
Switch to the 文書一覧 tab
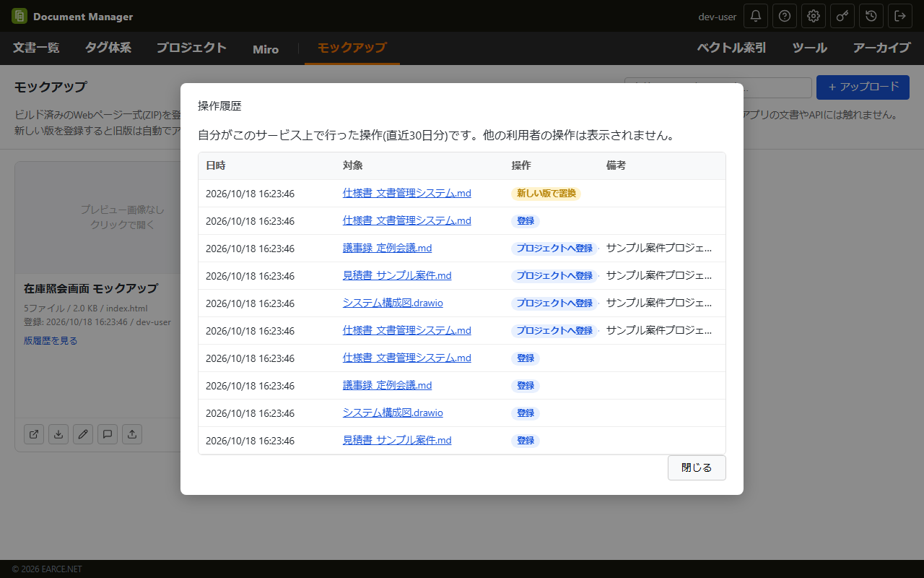pyautogui.click(x=36, y=48)
